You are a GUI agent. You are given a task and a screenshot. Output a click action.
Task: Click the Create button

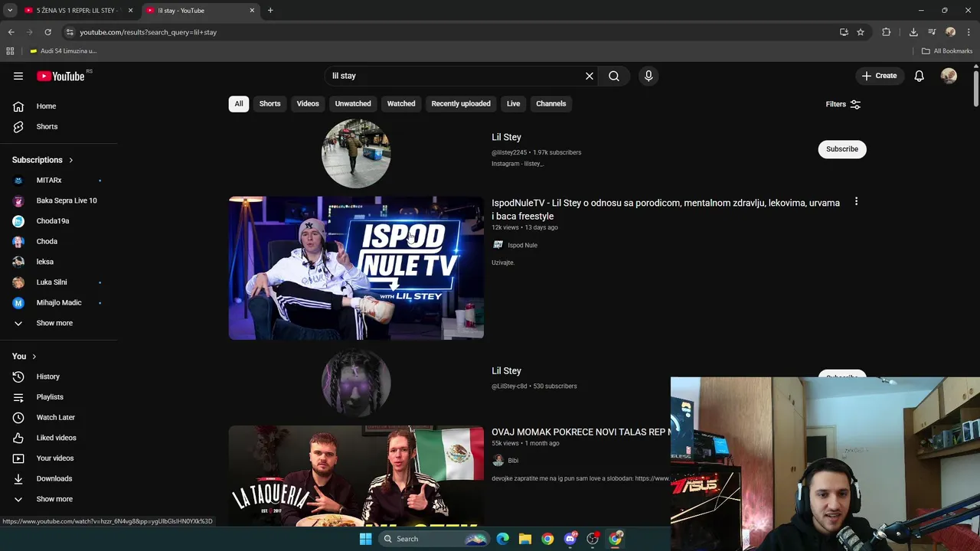click(879, 76)
